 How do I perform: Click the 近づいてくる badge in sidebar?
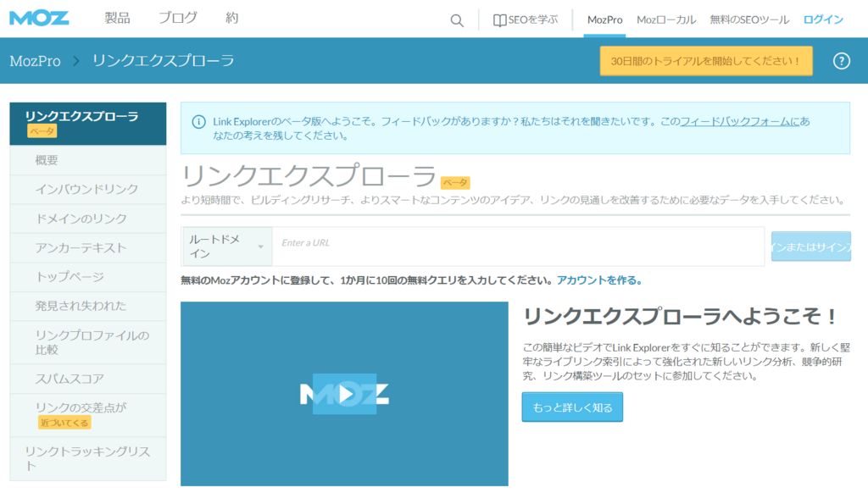(x=64, y=423)
